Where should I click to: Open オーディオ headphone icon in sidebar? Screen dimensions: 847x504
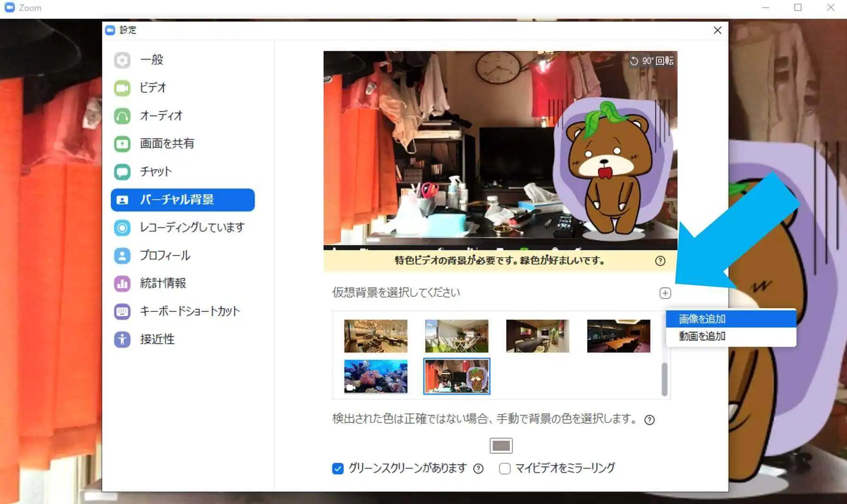122,116
